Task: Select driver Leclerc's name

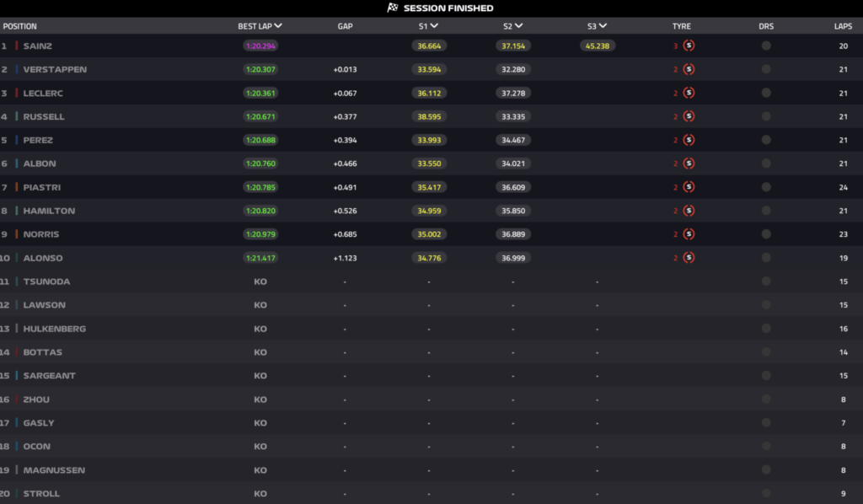Action: pyautogui.click(x=43, y=93)
